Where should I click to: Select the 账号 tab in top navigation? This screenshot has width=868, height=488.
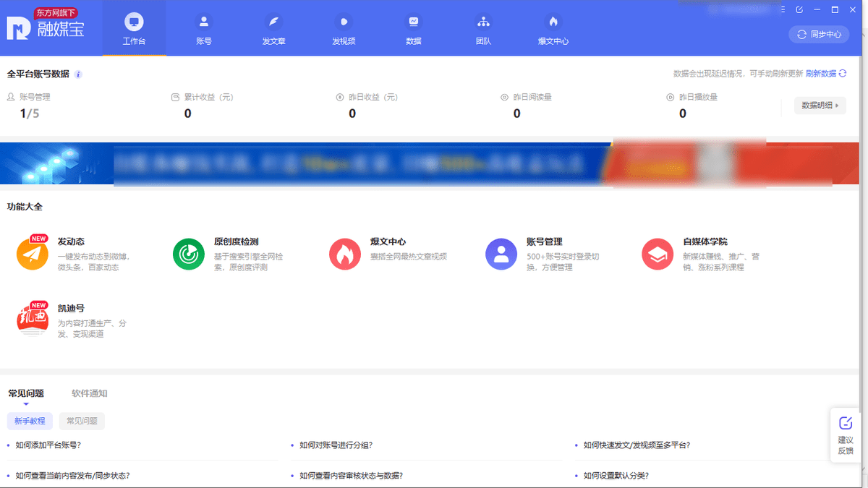click(204, 29)
